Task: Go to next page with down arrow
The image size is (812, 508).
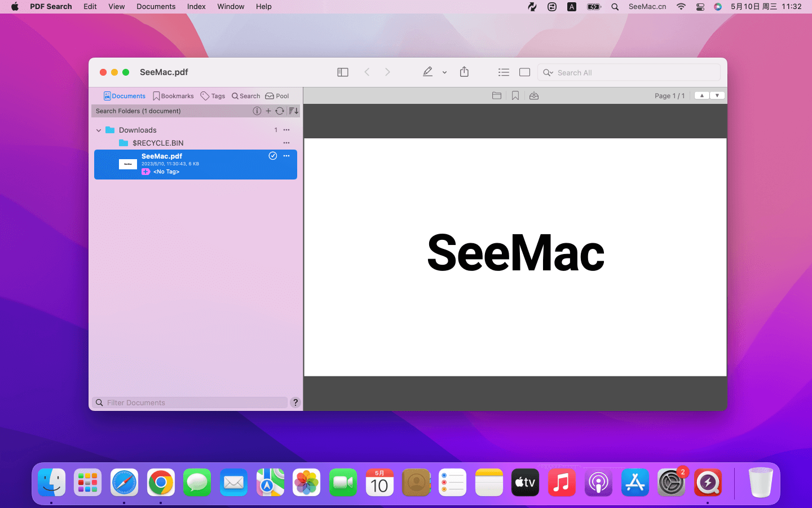Action: coord(717,96)
